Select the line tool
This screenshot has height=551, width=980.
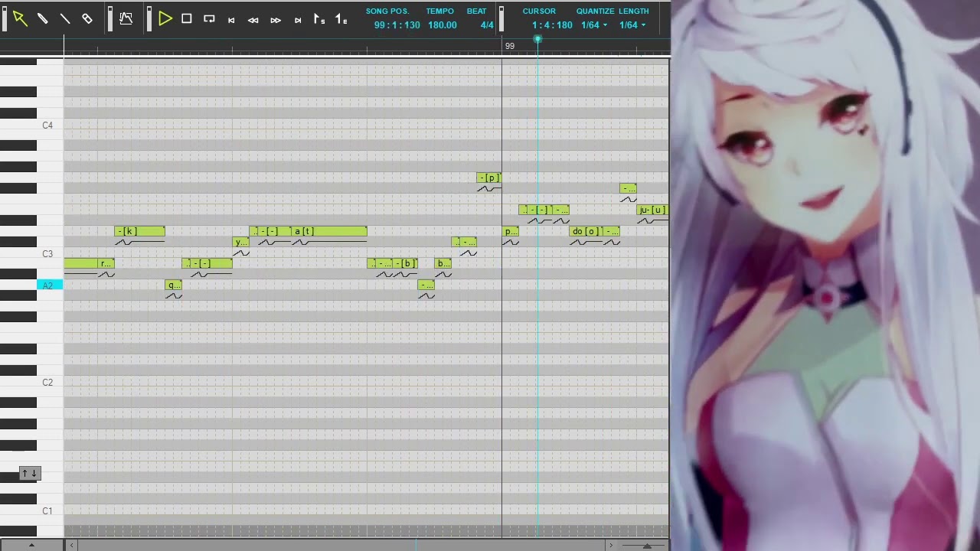click(65, 19)
